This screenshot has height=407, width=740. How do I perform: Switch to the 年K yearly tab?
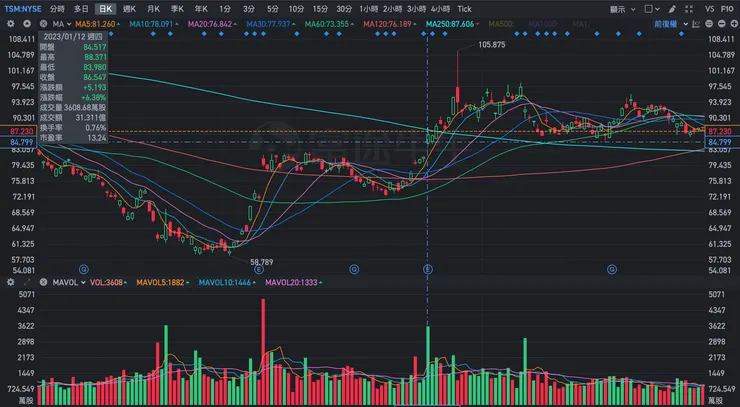[201, 9]
